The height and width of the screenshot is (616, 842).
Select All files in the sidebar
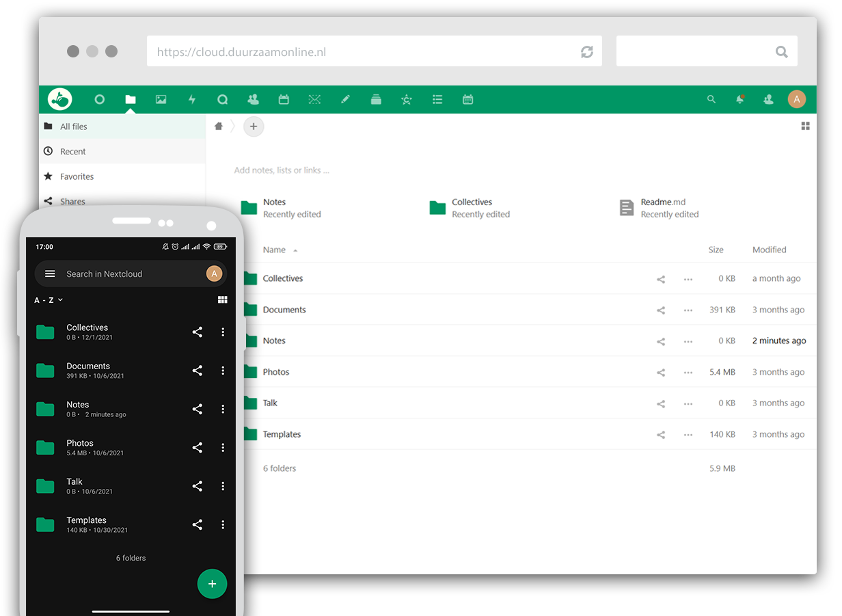click(122, 126)
